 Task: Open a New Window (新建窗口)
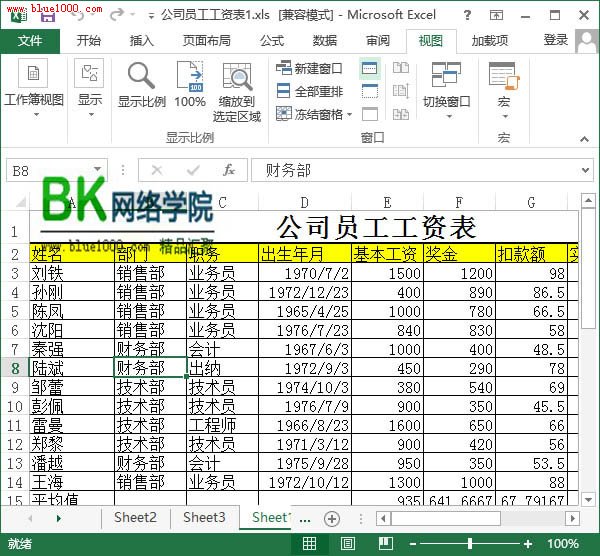[x=309, y=68]
